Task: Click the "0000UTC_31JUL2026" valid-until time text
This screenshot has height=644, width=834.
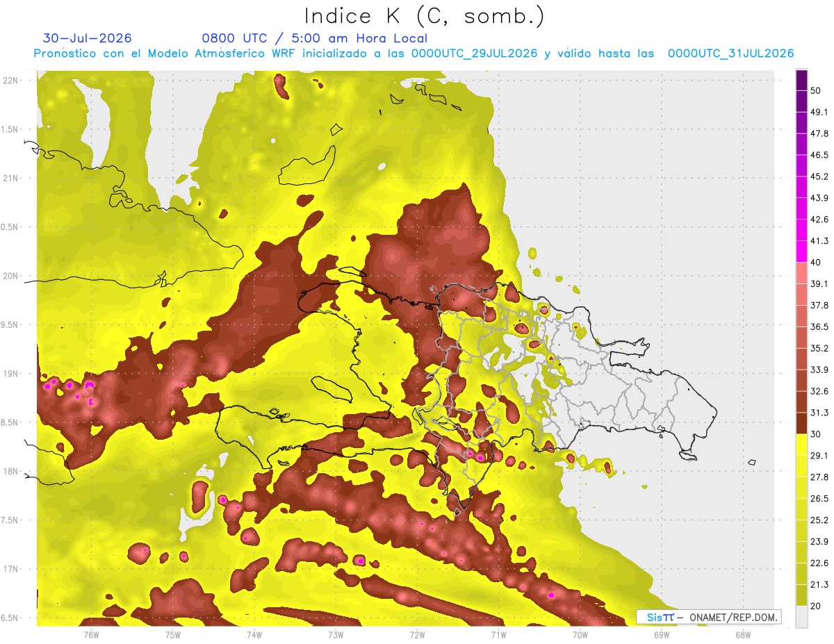Action: tap(730, 53)
